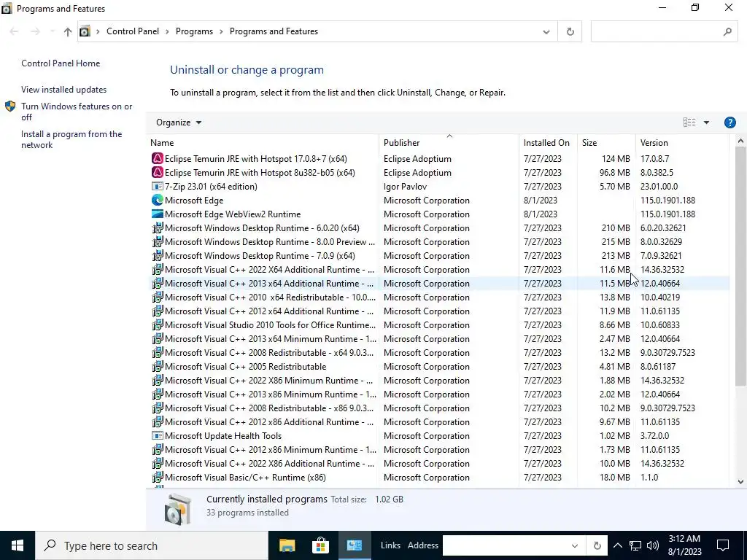This screenshot has height=560, width=747.
Task: Click the vertical scrollbar thumb of the list
Action: [740, 265]
